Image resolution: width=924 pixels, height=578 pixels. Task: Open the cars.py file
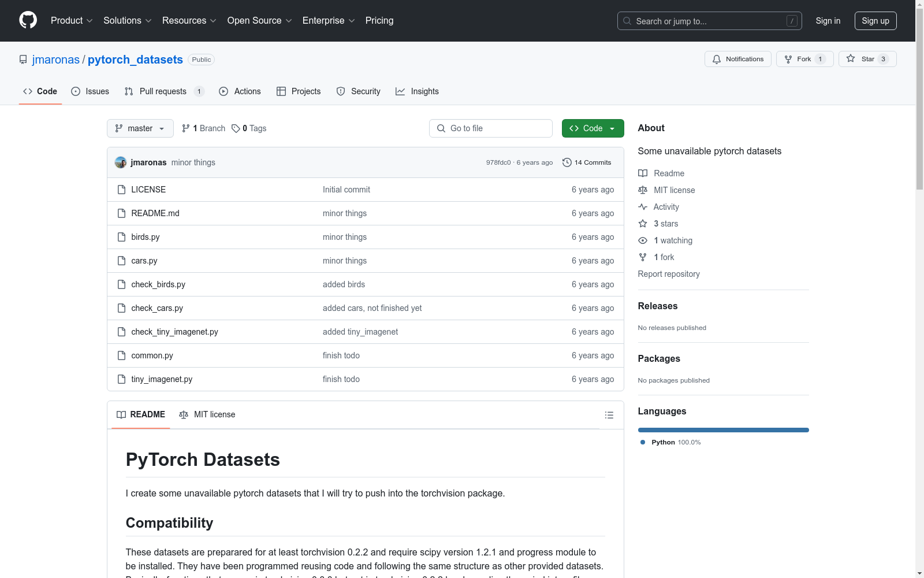[144, 261]
